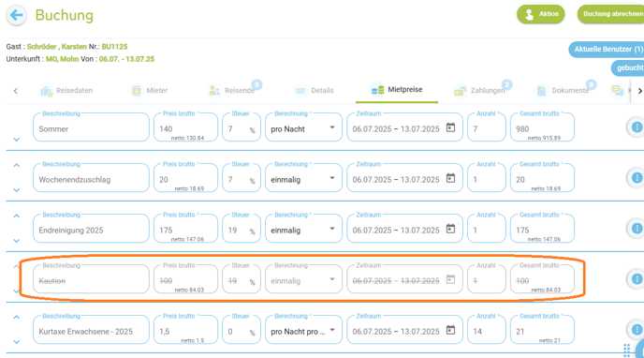Open Berechnung dropdown in Endreinigung row
The height and width of the screenshot is (358, 644).
tap(303, 229)
